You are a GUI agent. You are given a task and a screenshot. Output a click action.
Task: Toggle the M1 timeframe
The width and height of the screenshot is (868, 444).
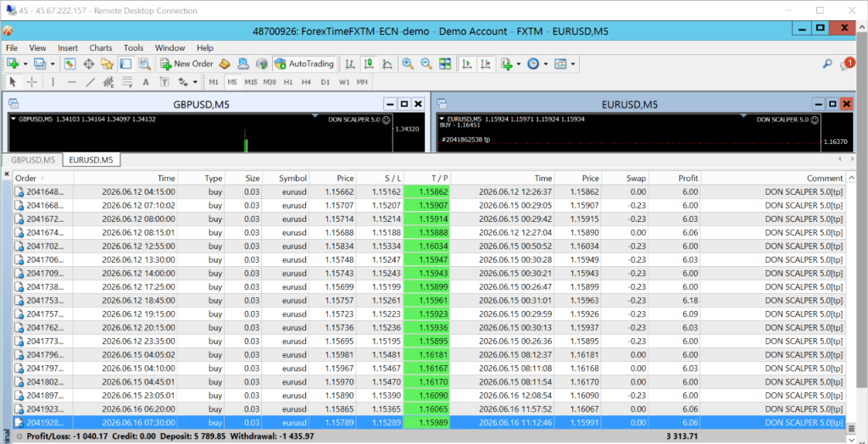(x=214, y=82)
